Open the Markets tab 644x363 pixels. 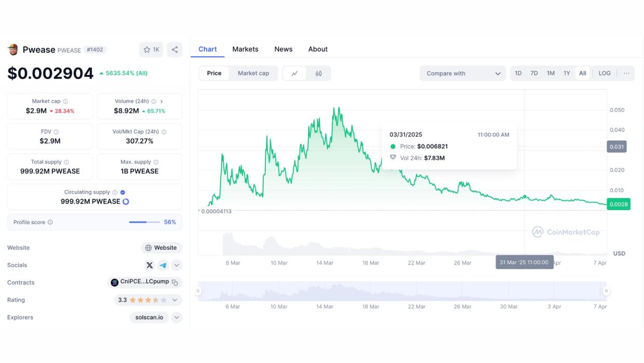click(245, 49)
